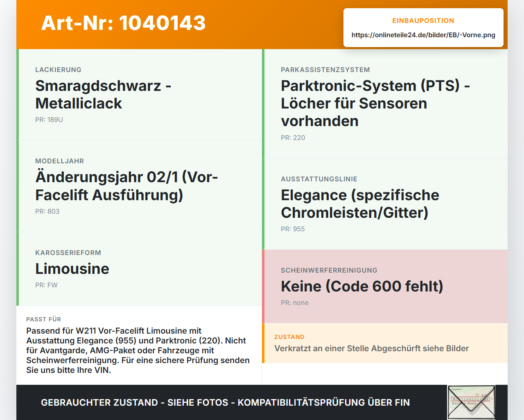
Task: Select the PR: 189U paint code
Action: (x=49, y=120)
